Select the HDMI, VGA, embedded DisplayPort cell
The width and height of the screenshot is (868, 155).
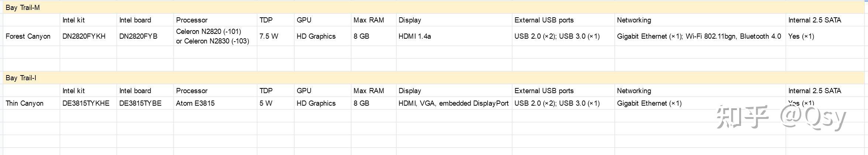454,103
